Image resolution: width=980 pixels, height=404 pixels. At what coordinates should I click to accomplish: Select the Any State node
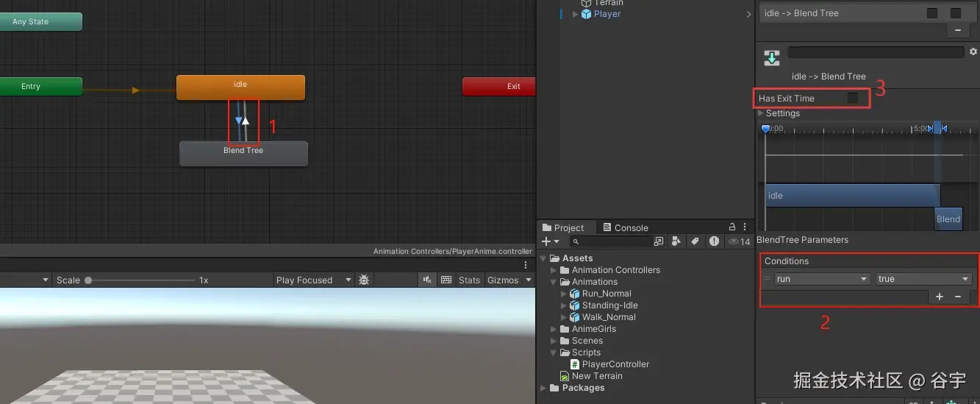click(x=40, y=21)
